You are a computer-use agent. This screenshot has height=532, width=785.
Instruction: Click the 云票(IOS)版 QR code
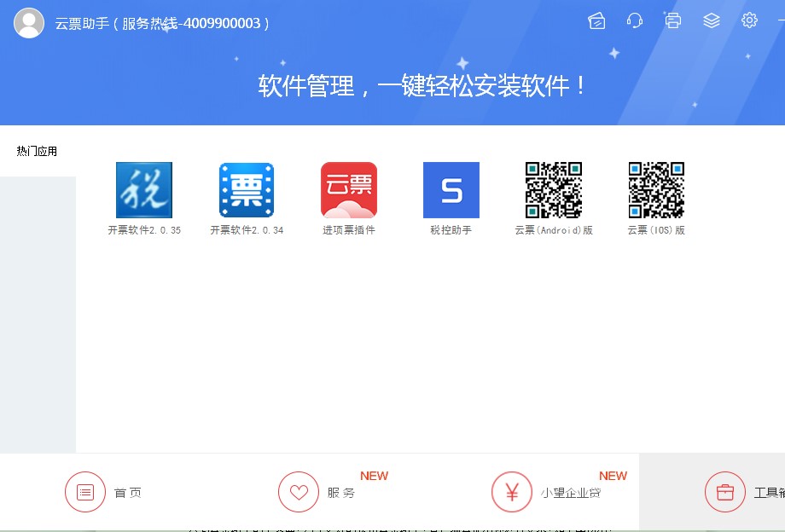(x=656, y=190)
